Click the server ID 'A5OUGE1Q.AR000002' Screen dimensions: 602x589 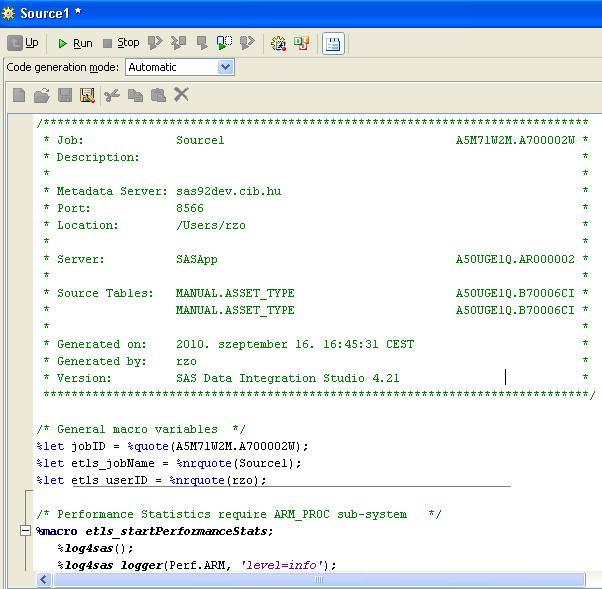coord(515,259)
